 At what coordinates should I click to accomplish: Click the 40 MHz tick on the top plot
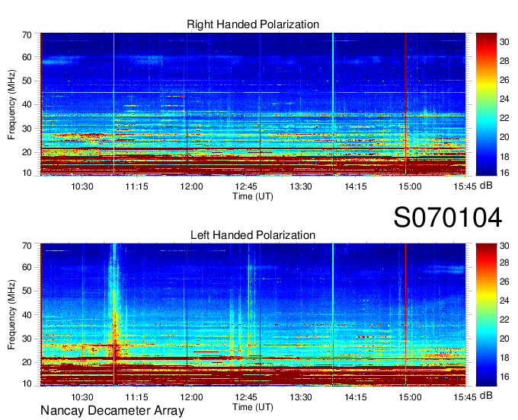(27, 104)
